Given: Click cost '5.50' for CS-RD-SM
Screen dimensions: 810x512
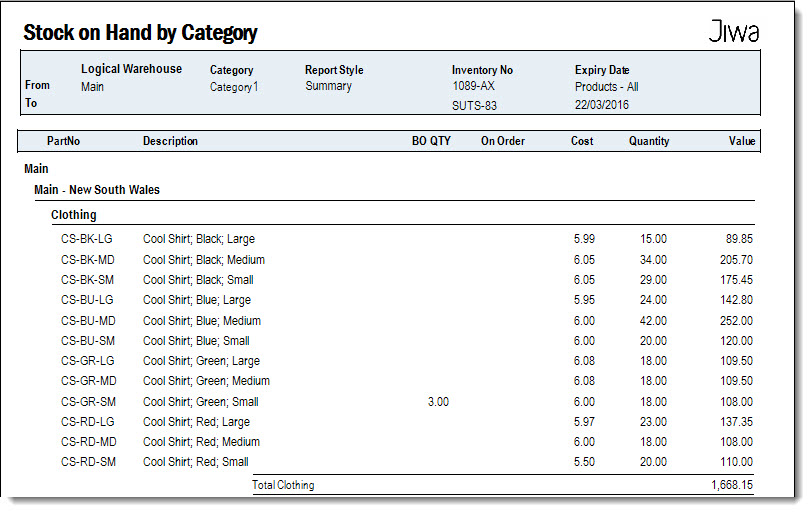Looking at the screenshot, I should [x=584, y=462].
